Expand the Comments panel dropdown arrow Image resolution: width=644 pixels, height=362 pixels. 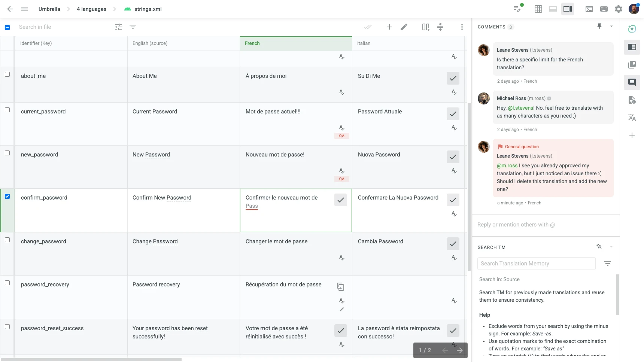(611, 26)
